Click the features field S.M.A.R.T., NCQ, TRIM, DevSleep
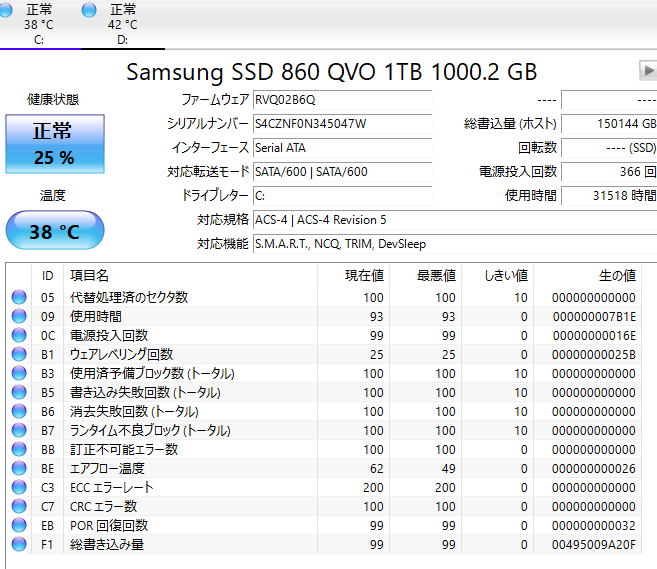The height and width of the screenshot is (569, 657). click(x=455, y=244)
